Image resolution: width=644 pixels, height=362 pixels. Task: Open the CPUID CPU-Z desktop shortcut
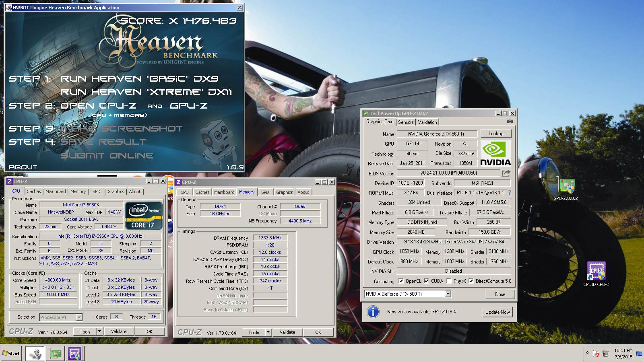[596, 274]
